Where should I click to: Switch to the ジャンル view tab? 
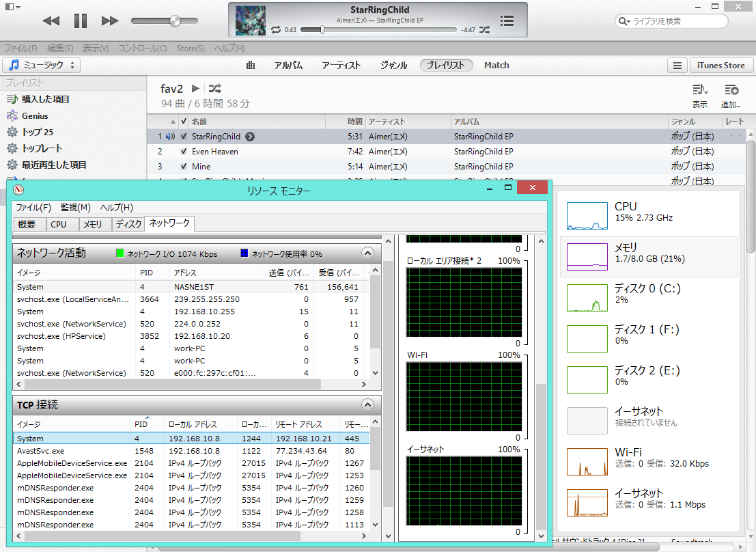(x=393, y=65)
